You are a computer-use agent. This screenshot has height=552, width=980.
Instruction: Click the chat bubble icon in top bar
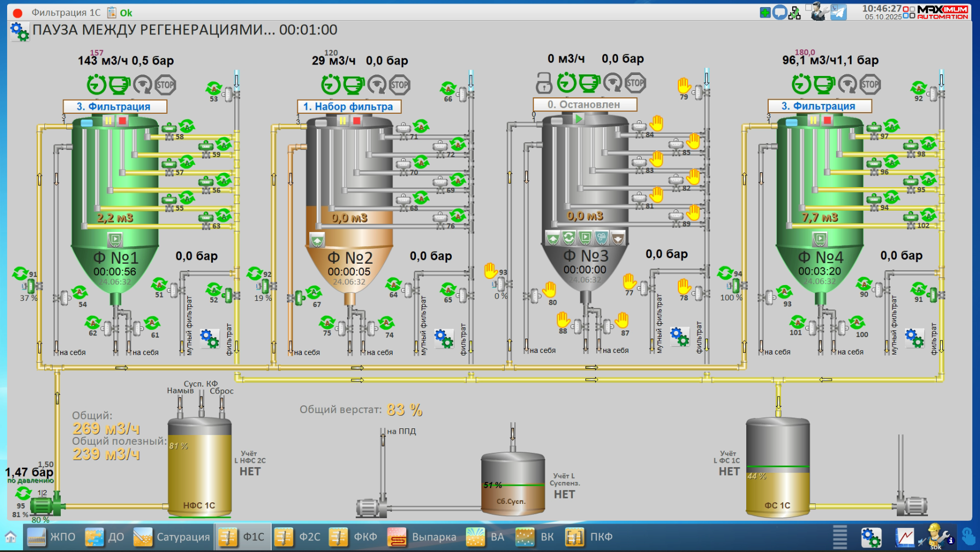(x=780, y=12)
